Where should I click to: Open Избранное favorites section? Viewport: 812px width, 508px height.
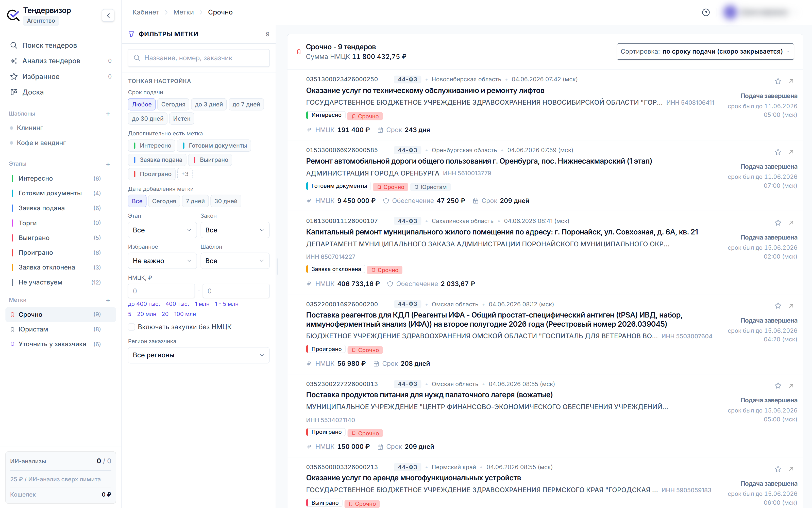(60, 77)
